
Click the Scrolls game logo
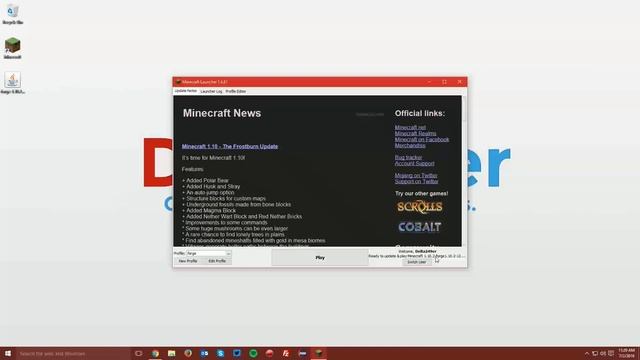click(x=420, y=207)
